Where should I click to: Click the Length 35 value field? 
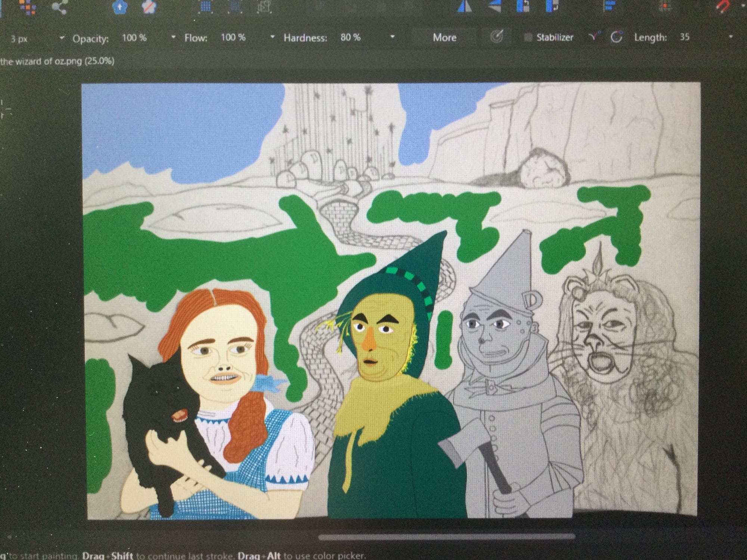coord(685,37)
